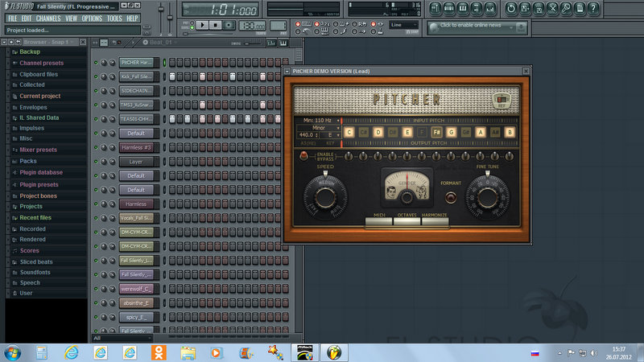The height and width of the screenshot is (362, 644).
Task: Open Odnoklassniki shortcut in the taskbar
Action: click(159, 352)
